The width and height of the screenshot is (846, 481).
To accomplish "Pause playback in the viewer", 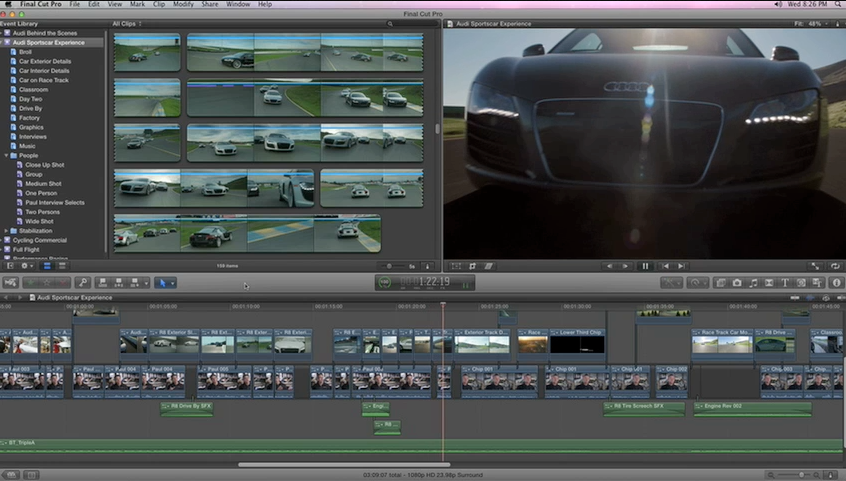I will (645, 266).
